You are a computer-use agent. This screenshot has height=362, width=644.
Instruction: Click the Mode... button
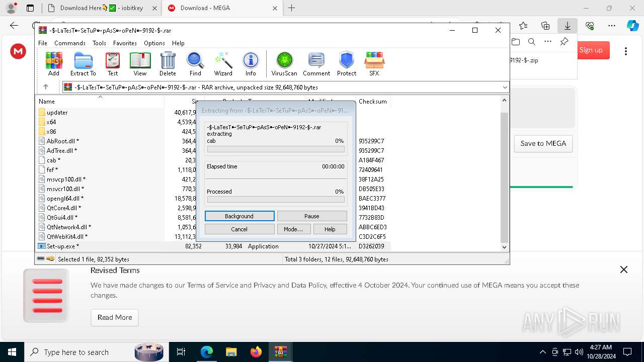click(293, 229)
